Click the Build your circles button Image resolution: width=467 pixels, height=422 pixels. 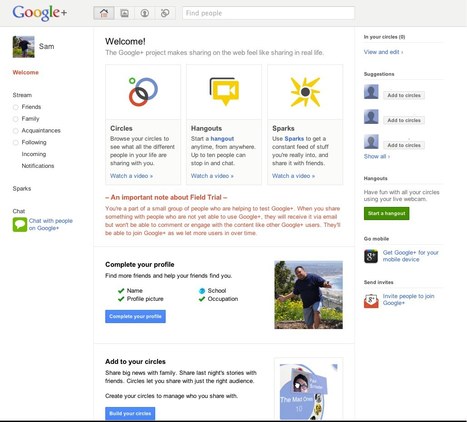[130, 413]
